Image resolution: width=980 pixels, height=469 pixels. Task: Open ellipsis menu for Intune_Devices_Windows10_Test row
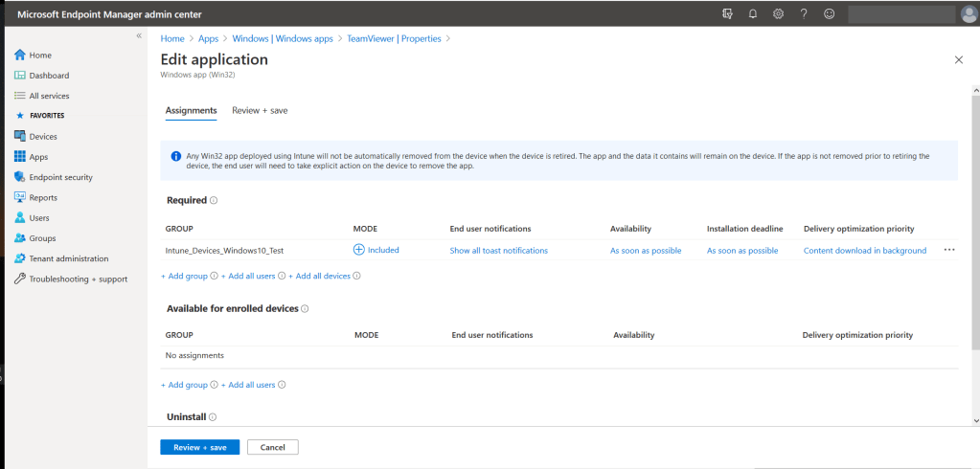[x=949, y=250]
